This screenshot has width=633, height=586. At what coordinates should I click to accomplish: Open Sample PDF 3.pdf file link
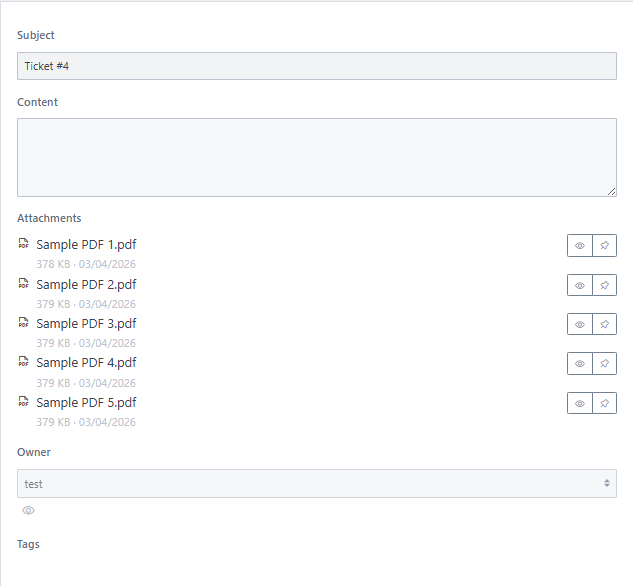[86, 324]
